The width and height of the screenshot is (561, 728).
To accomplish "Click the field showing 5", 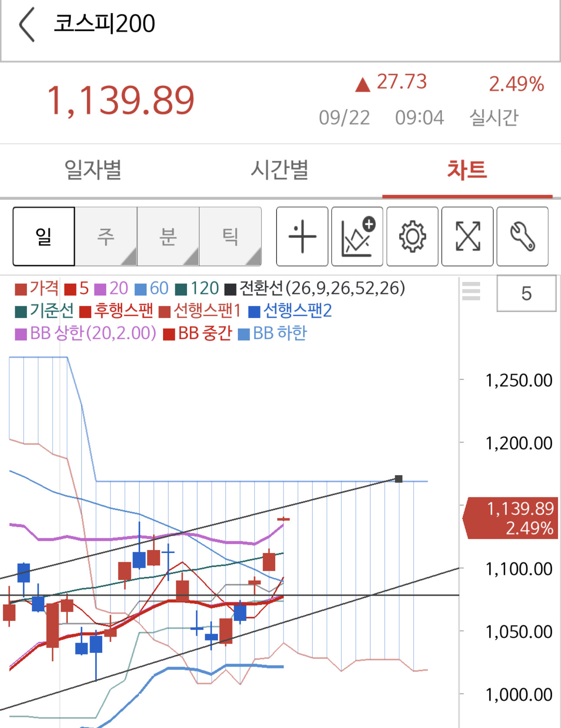I will click(x=526, y=293).
